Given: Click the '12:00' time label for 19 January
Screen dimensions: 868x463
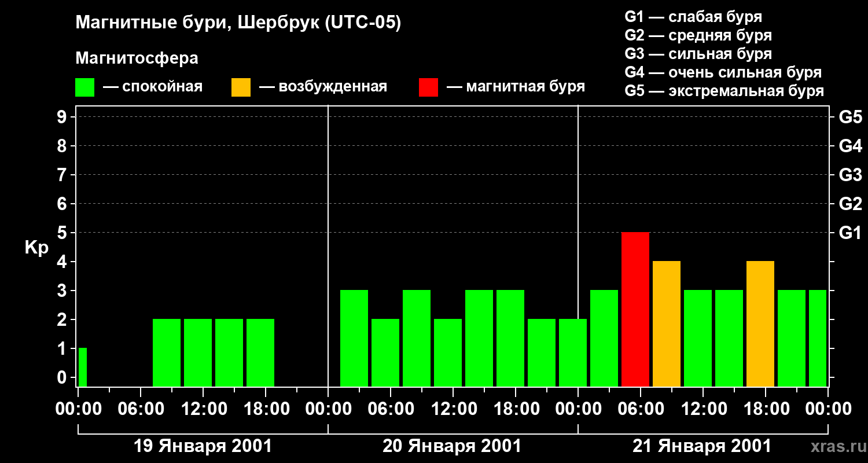Looking at the screenshot, I should coord(203,409).
